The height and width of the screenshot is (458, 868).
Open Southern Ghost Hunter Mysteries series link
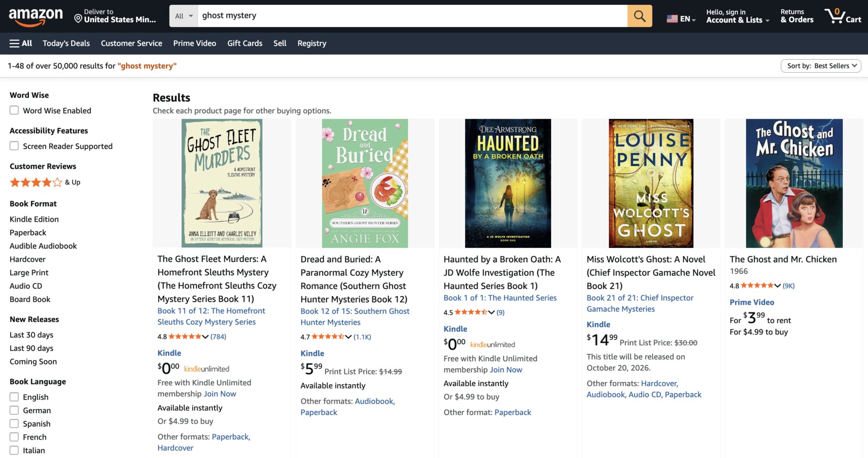(355, 317)
